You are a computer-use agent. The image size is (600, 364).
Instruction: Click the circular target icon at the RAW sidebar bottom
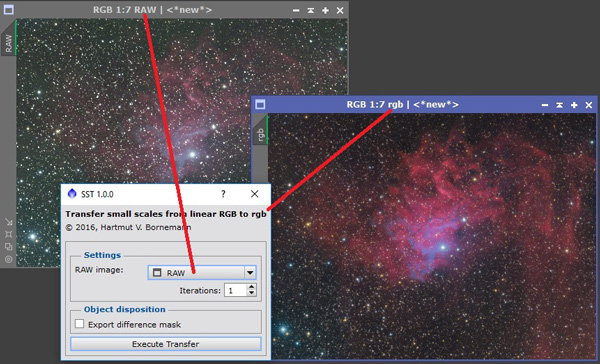coord(8,259)
